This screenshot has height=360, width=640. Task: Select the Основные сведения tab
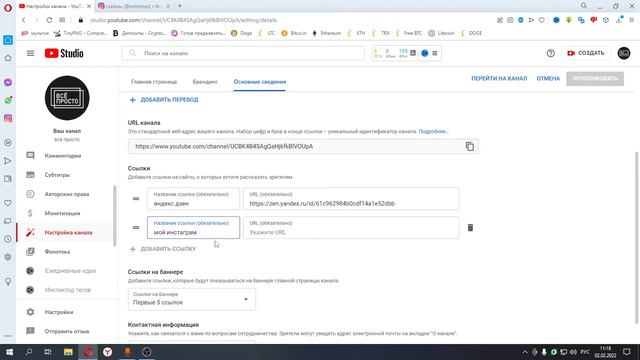point(260,82)
